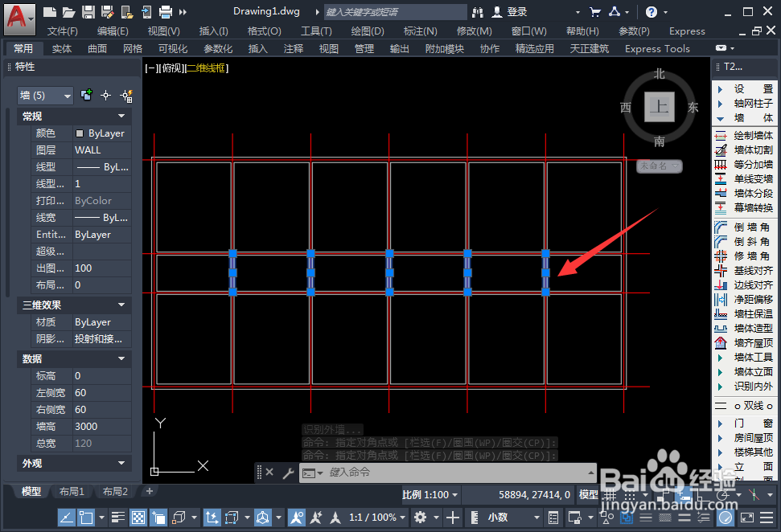This screenshot has height=532, width=781.
Task: Collapse the 数据 properties section
Action: point(121,358)
